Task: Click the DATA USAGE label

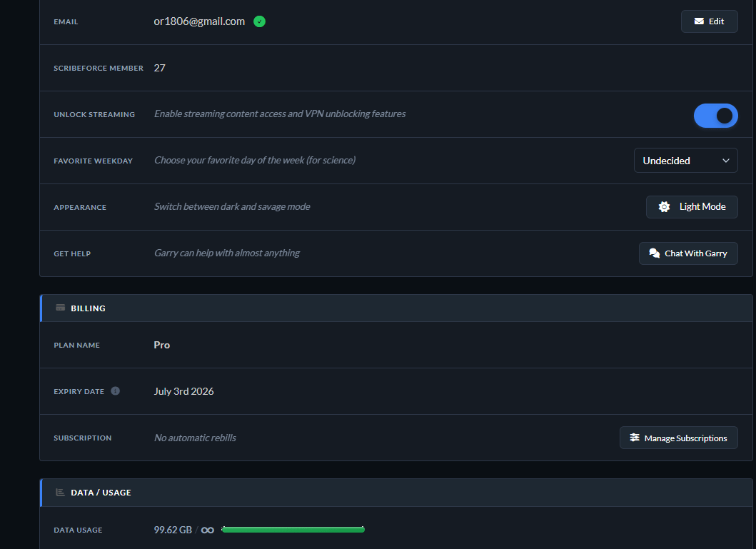Action: tap(78, 530)
